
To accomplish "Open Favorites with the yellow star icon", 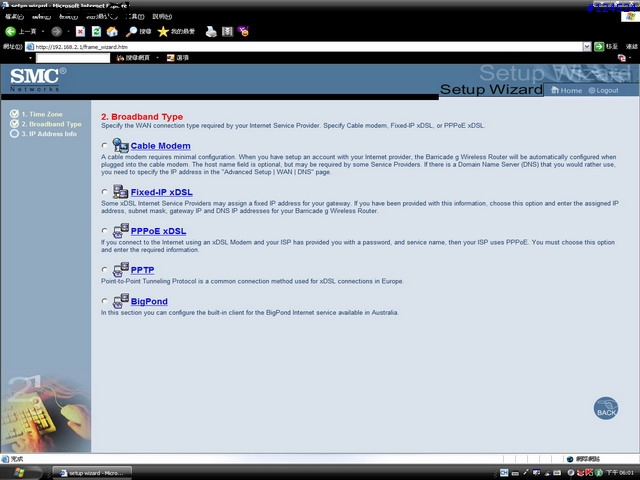I will (x=163, y=31).
